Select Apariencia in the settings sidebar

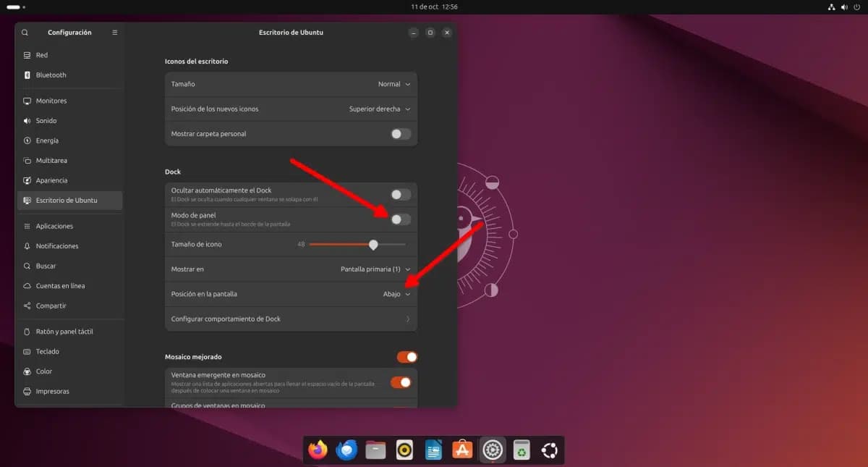[x=52, y=180]
